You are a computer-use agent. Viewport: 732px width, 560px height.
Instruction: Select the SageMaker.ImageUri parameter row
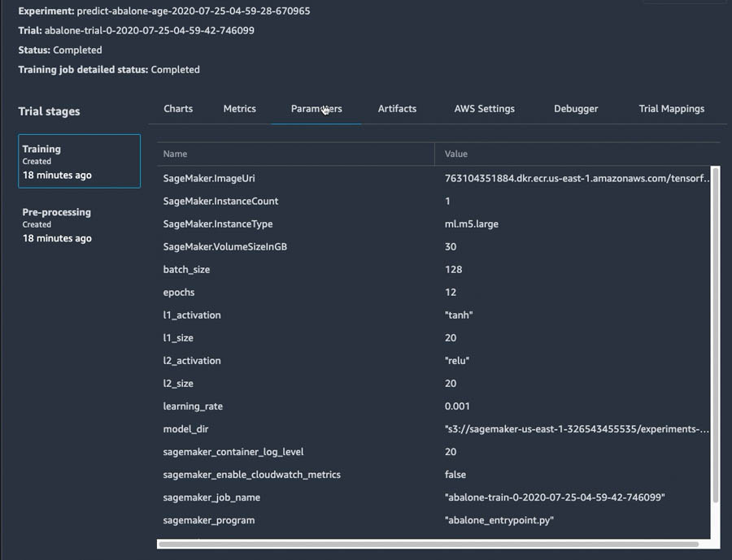point(434,178)
